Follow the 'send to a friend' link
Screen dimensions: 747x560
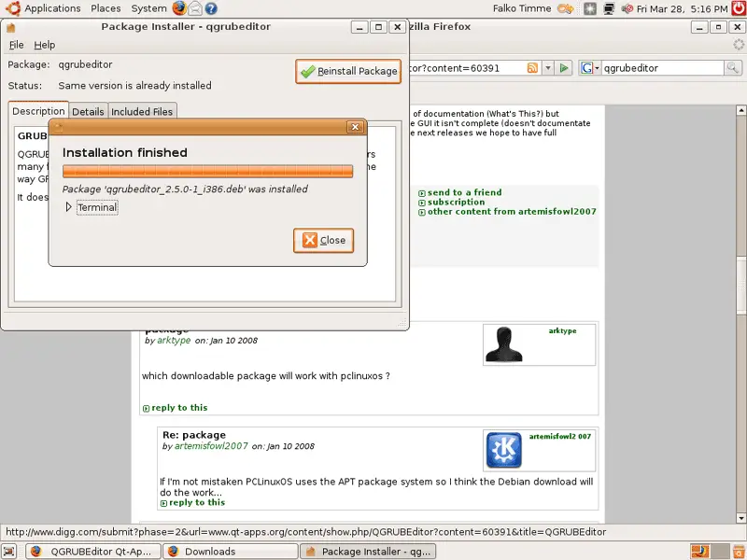464,192
